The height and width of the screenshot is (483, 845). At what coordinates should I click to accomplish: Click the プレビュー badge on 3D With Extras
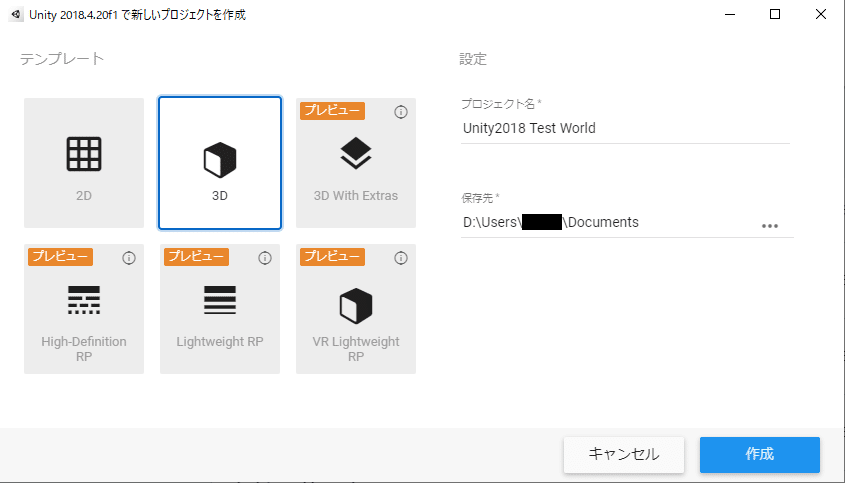tap(333, 111)
